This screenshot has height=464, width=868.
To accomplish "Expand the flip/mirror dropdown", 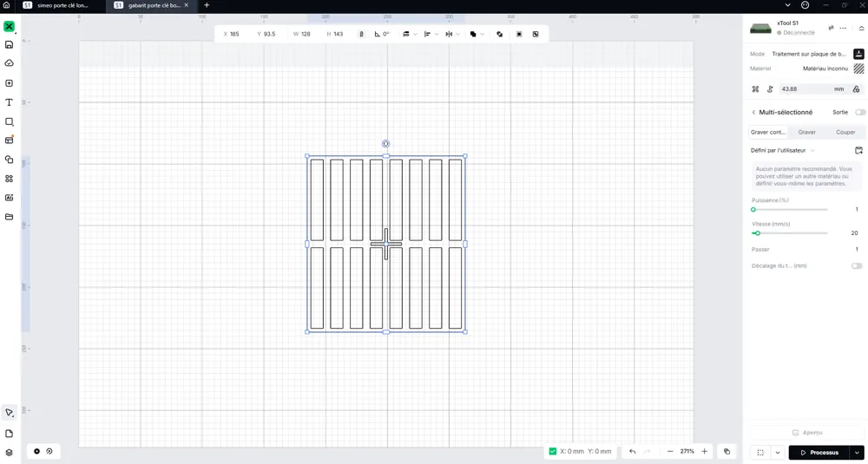I will (x=457, y=34).
